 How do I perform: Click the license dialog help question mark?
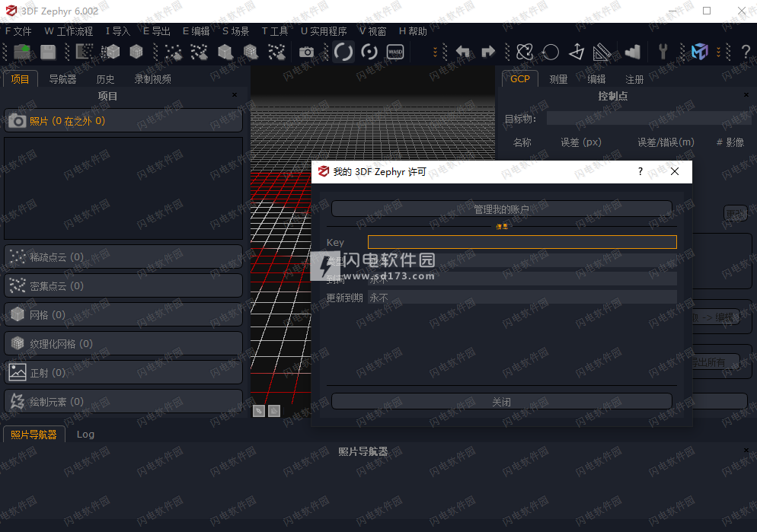point(640,171)
